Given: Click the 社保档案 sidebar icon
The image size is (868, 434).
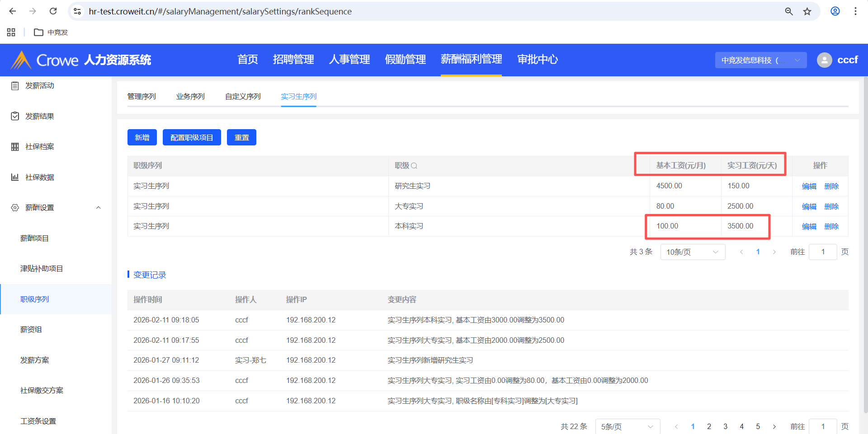Looking at the screenshot, I should (15, 147).
